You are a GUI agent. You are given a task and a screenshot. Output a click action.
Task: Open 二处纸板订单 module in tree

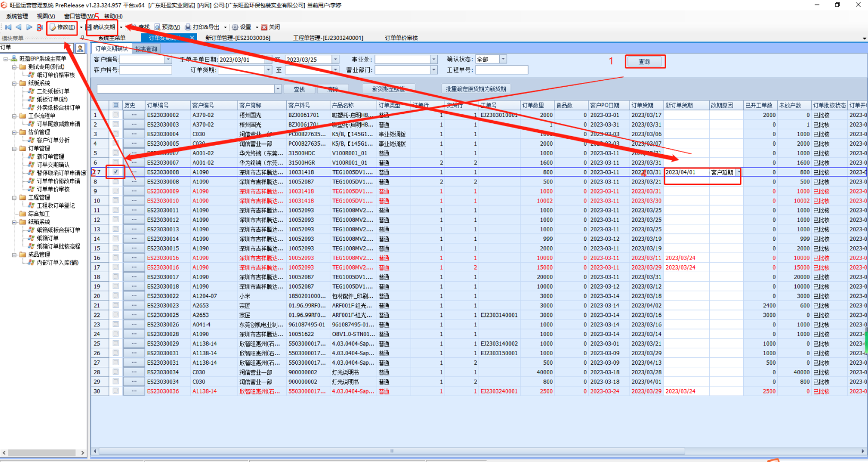pyautogui.click(x=53, y=91)
